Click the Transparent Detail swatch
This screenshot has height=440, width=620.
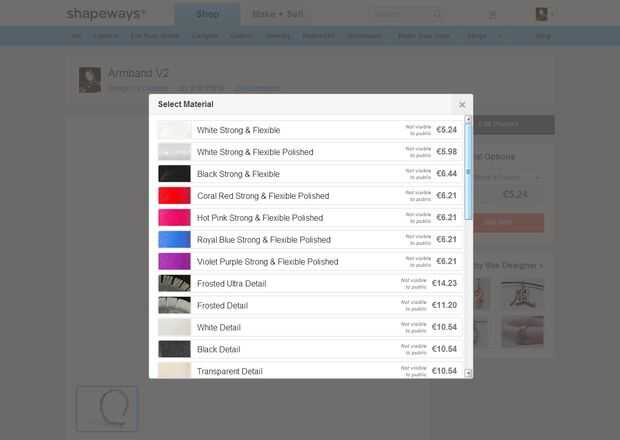[x=174, y=370]
